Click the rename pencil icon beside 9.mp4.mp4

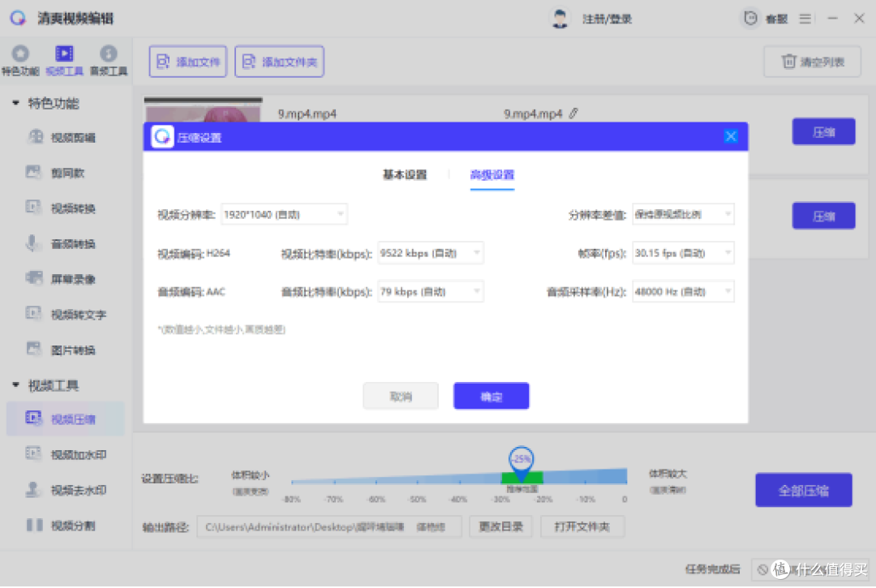[x=573, y=114]
